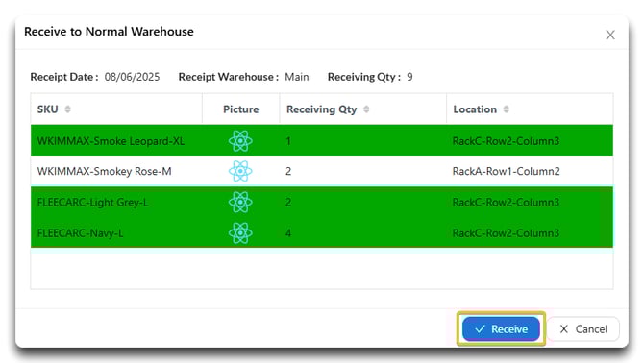Sort by Location column arrows
The image size is (644, 363).
(x=506, y=109)
